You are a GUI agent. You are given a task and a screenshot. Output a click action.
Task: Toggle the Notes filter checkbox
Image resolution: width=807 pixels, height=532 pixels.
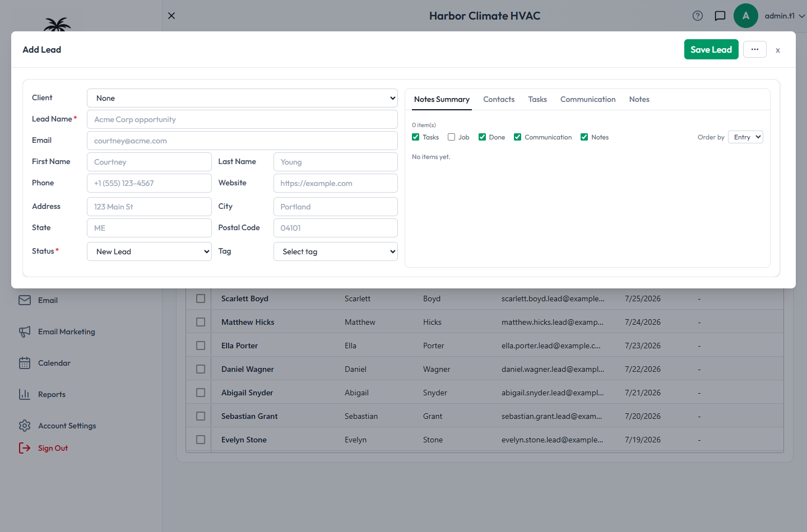tap(585, 137)
